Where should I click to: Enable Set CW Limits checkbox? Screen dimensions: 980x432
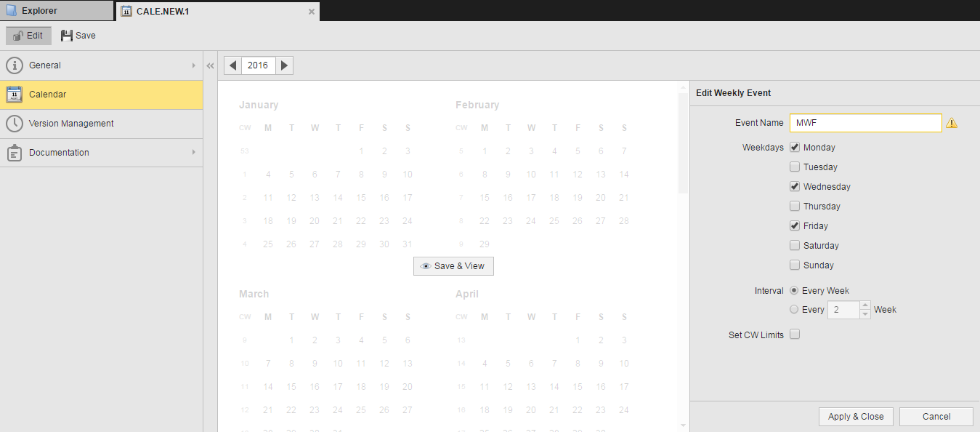click(x=795, y=335)
